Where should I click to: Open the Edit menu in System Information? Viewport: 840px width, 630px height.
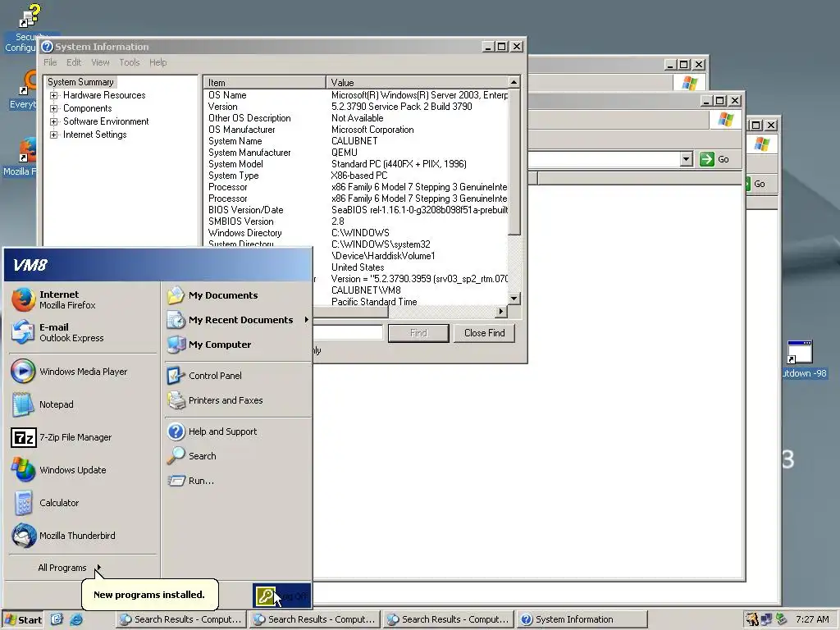(74, 62)
